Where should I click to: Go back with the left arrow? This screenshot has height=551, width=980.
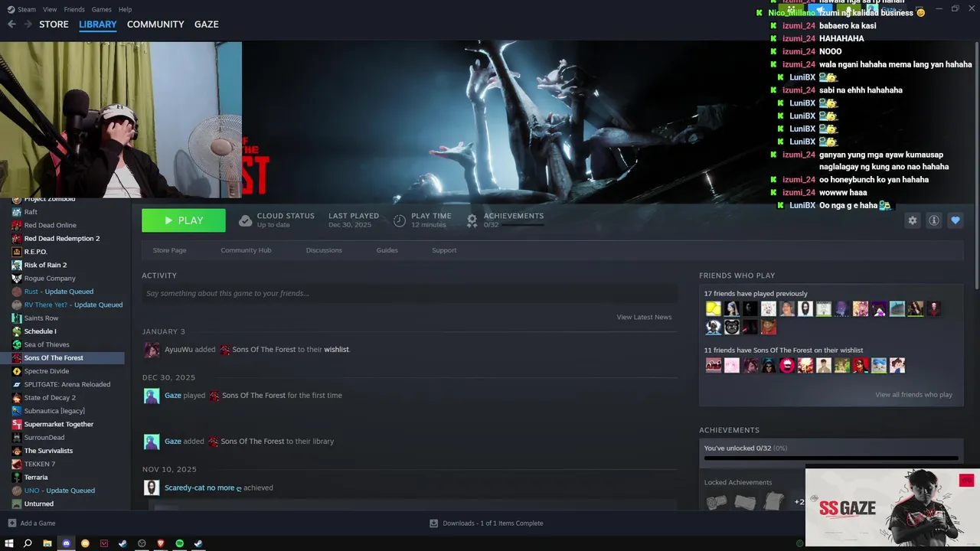pyautogui.click(x=11, y=24)
